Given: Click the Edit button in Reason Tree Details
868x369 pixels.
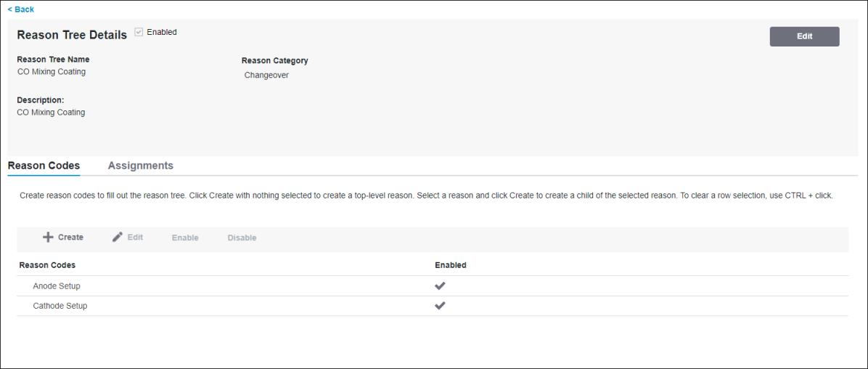Looking at the screenshot, I should (x=804, y=36).
